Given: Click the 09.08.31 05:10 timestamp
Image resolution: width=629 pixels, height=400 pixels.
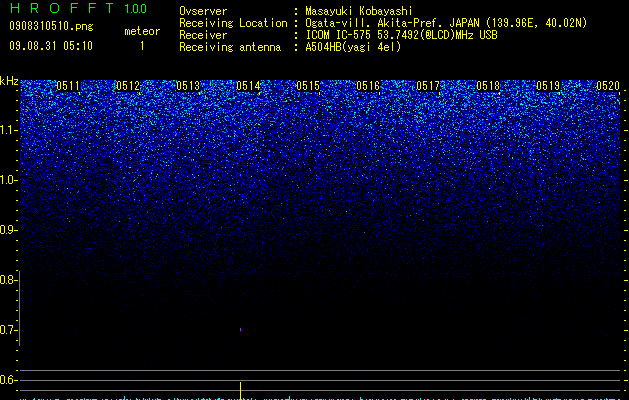Looking at the screenshot, I should (x=51, y=46).
